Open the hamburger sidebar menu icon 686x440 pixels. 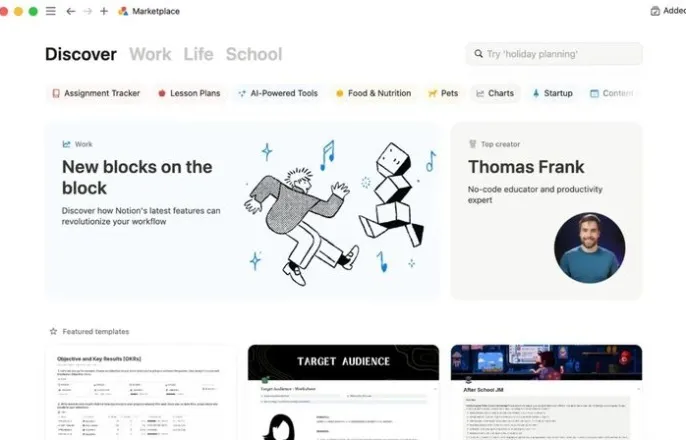(x=51, y=11)
